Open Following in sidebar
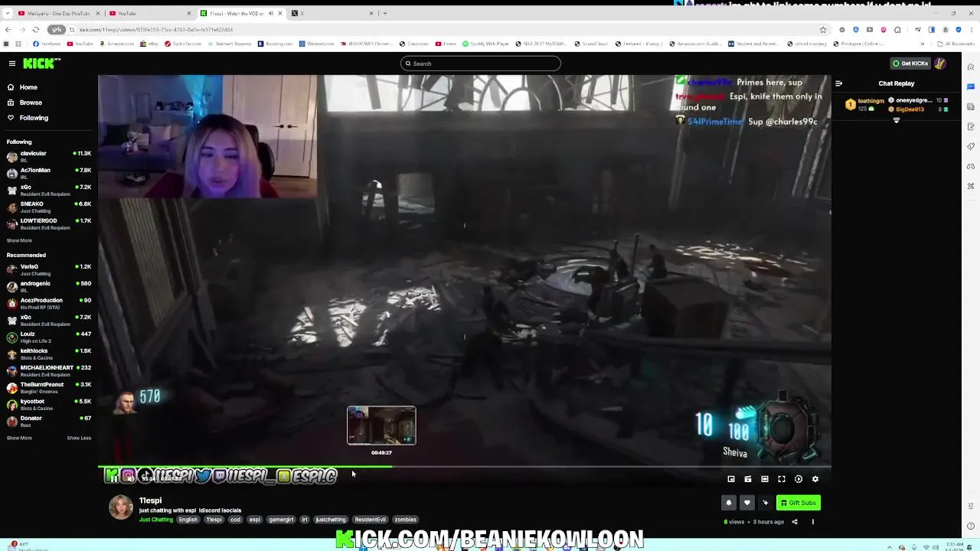This screenshot has width=980, height=551. pos(34,118)
